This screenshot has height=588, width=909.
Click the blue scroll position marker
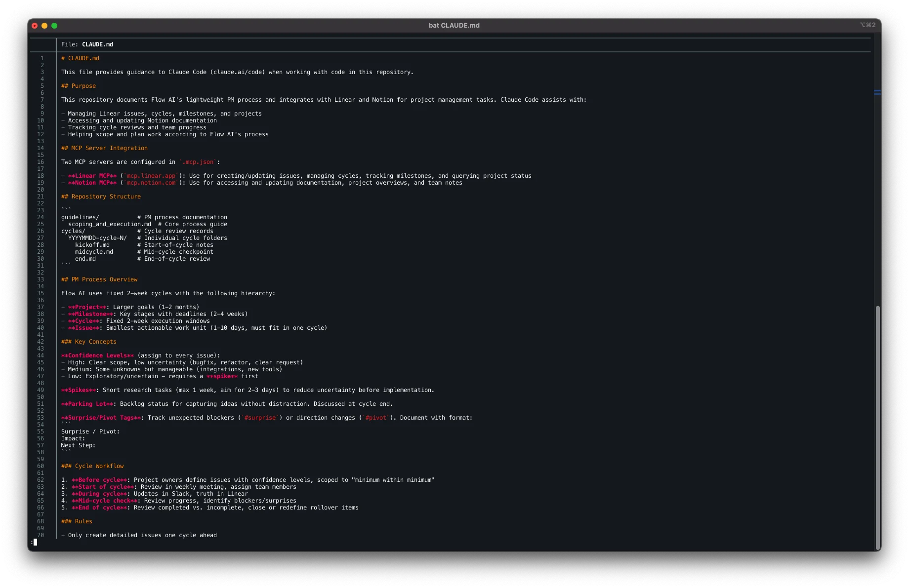(877, 92)
